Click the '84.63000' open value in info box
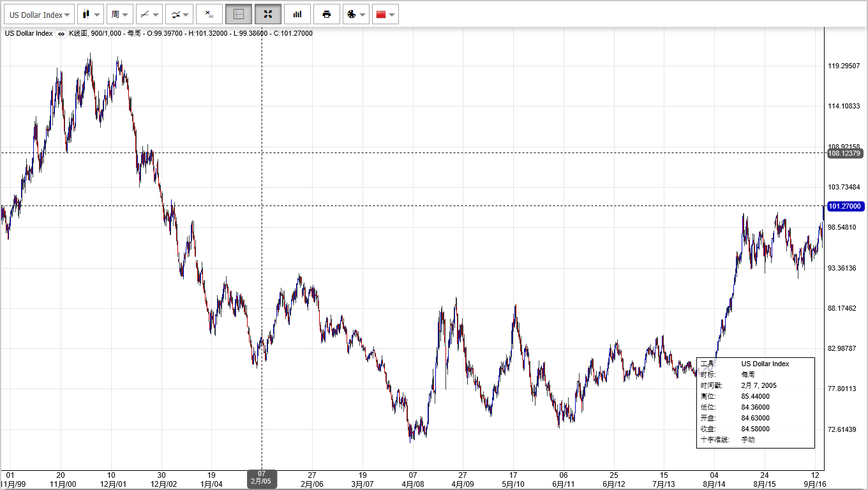 pos(755,418)
